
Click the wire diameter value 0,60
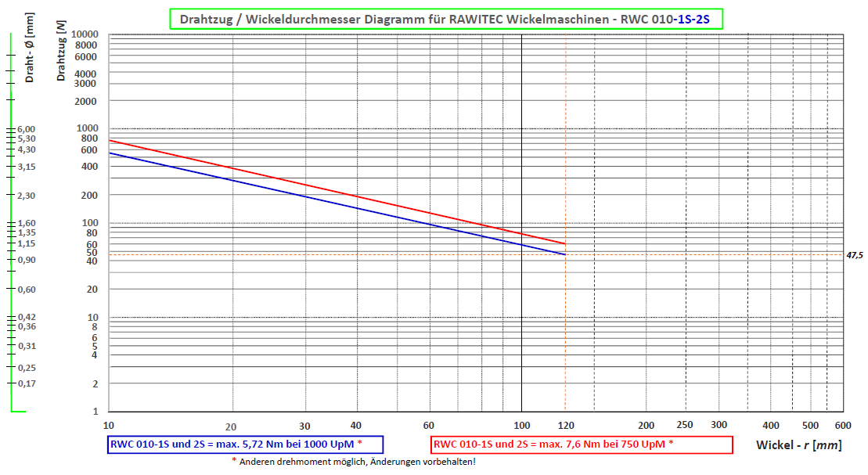[26, 289]
